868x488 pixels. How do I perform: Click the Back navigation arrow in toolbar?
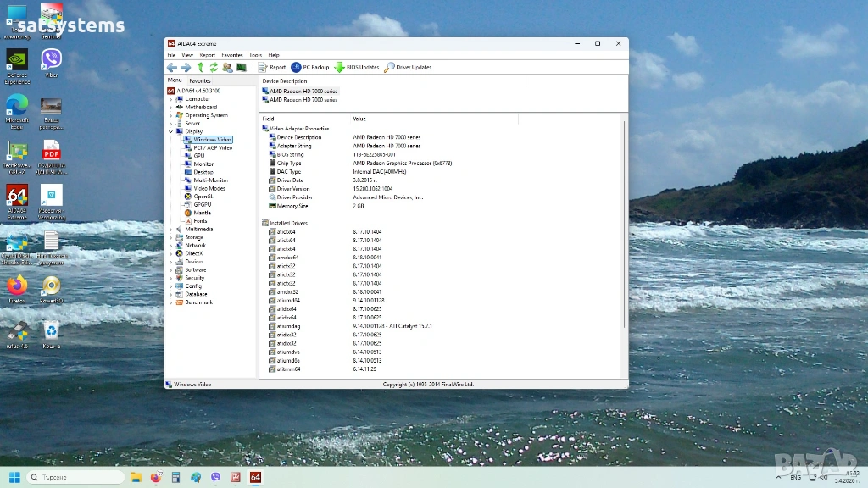coord(172,67)
